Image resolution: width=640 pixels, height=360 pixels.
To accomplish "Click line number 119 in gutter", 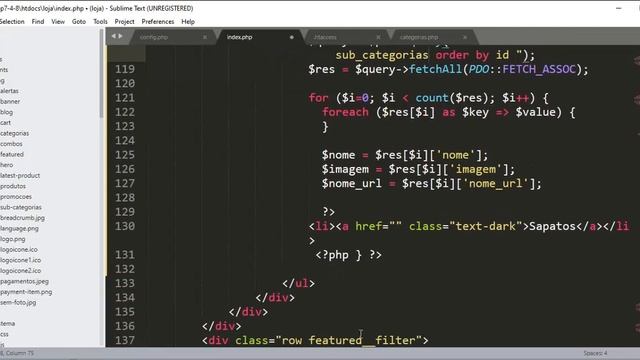I will point(124,69).
